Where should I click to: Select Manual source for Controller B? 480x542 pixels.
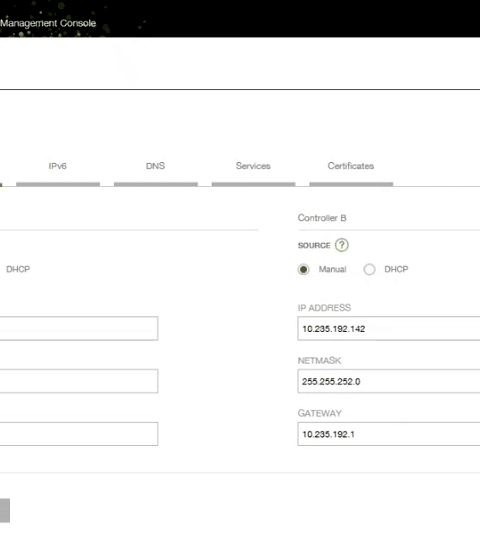303,269
